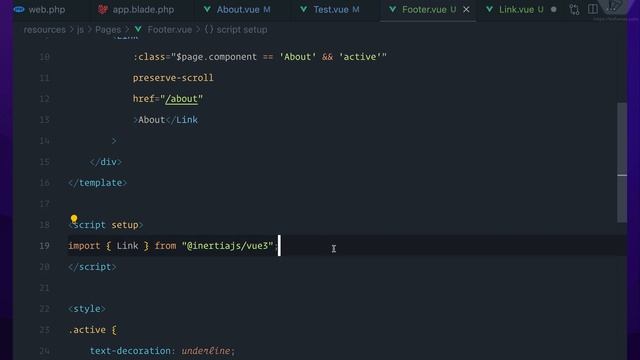Click the closing script tag on line 20
The width and height of the screenshot is (640, 360).
coord(92,267)
